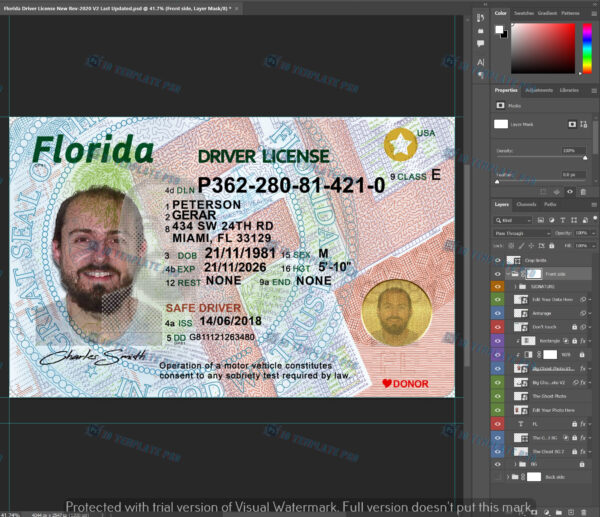Toggle mask eye icon at Properties panel bottom
This screenshot has width=600, height=517.
click(570, 192)
